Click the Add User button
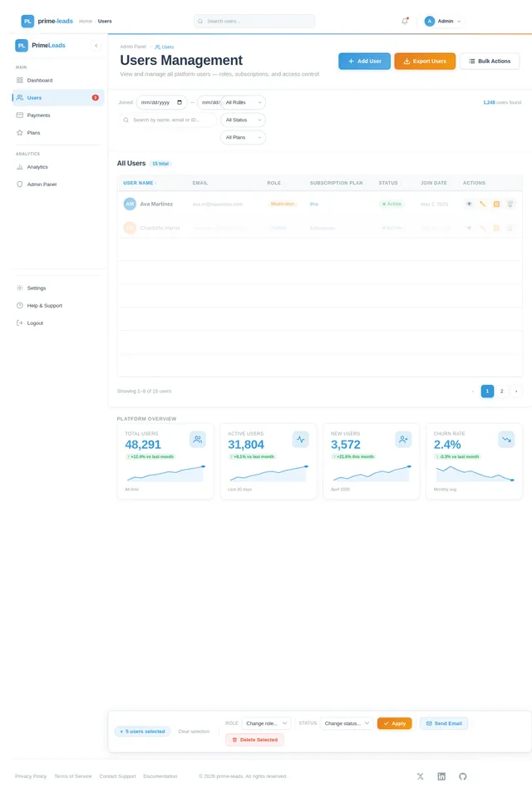Viewport: 532px width, 803px height. coord(364,61)
